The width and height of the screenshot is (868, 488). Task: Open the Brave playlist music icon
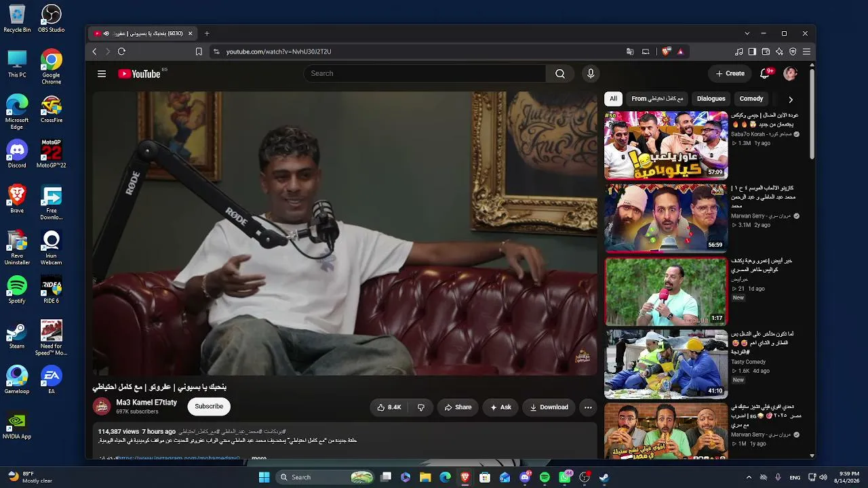point(739,52)
